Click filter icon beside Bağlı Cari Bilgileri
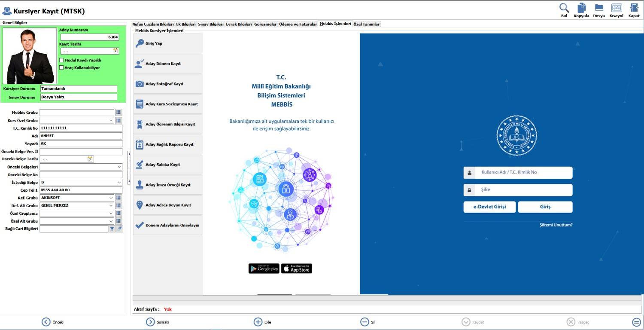The image size is (644, 330). pos(112,229)
